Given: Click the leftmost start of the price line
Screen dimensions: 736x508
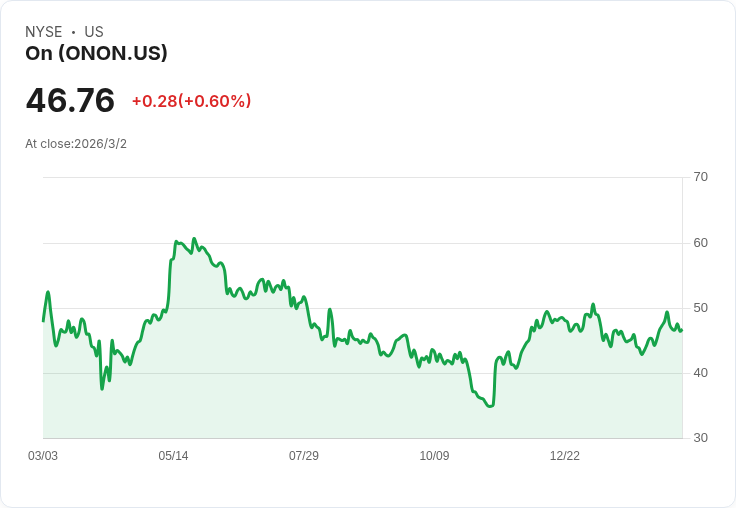Looking at the screenshot, I should (x=43, y=321).
